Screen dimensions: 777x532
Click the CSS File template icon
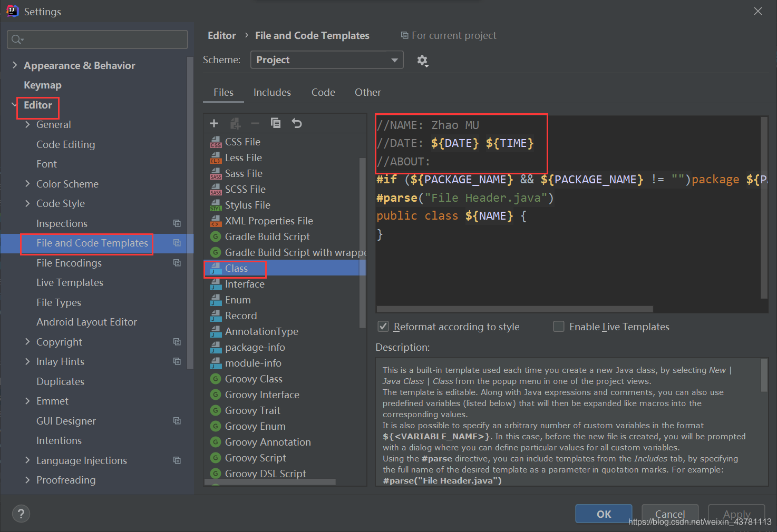[x=216, y=142]
